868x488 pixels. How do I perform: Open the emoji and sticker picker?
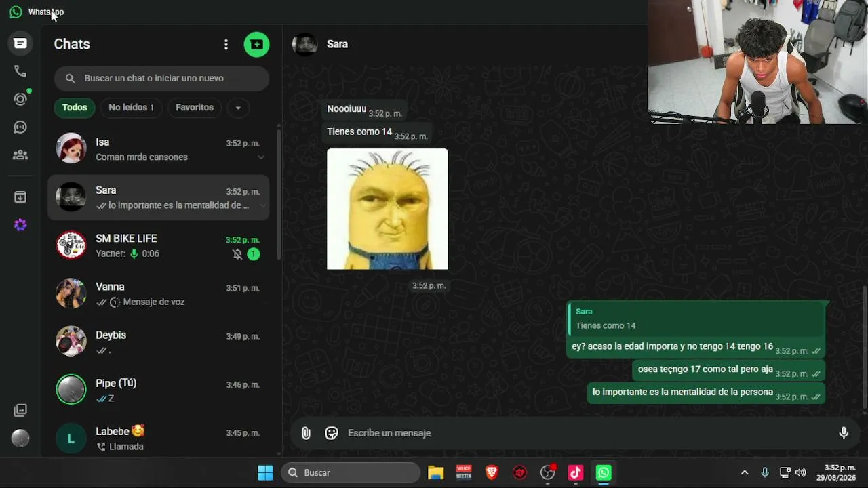coord(332,433)
